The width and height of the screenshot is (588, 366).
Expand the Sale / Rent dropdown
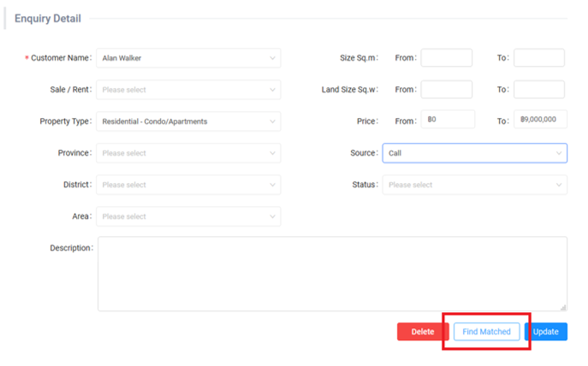pos(188,90)
